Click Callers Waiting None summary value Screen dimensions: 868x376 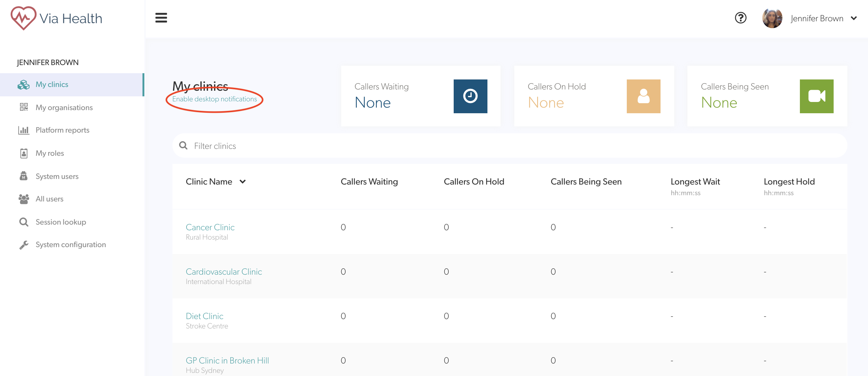click(372, 103)
